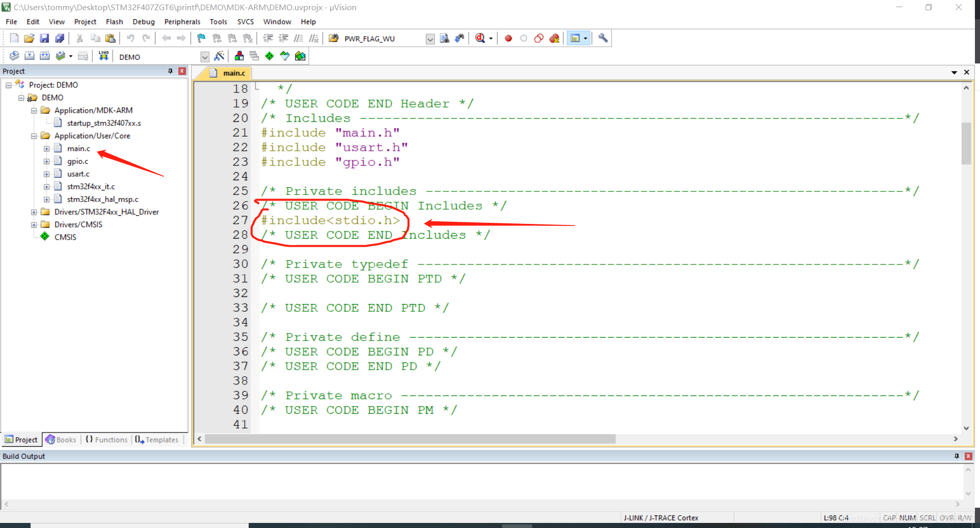Image resolution: width=980 pixels, height=528 pixels.
Task: Launch the Pack Installer icon
Action: click(300, 56)
